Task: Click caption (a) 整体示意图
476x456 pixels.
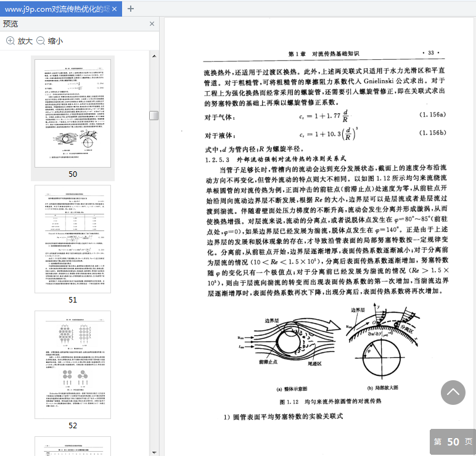Action: (x=292, y=389)
